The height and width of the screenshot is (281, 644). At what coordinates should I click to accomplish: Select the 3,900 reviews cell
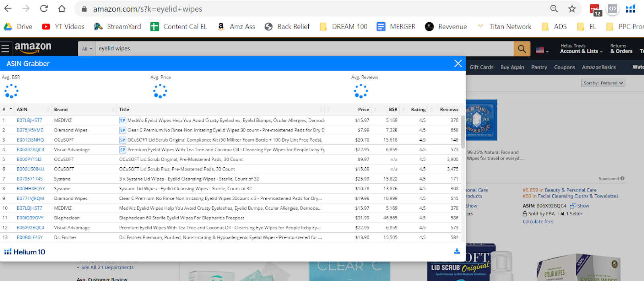pos(452,159)
